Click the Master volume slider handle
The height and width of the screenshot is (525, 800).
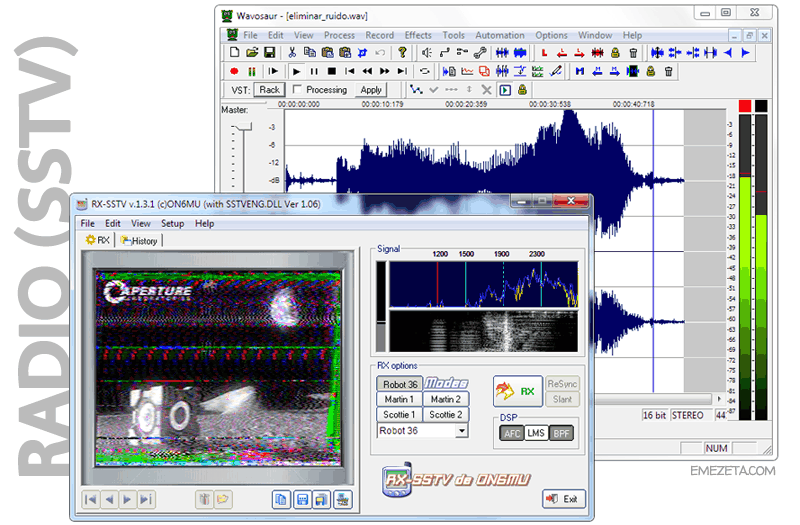click(x=242, y=127)
